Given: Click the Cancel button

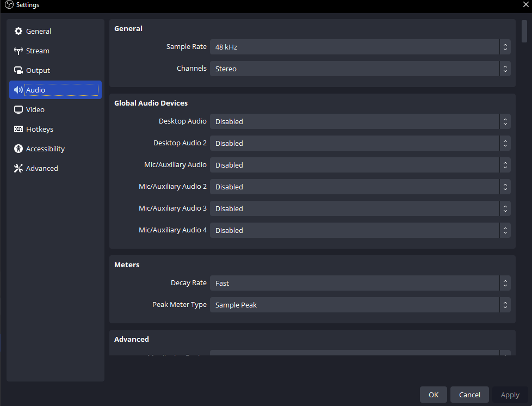Looking at the screenshot, I should coord(469,395).
